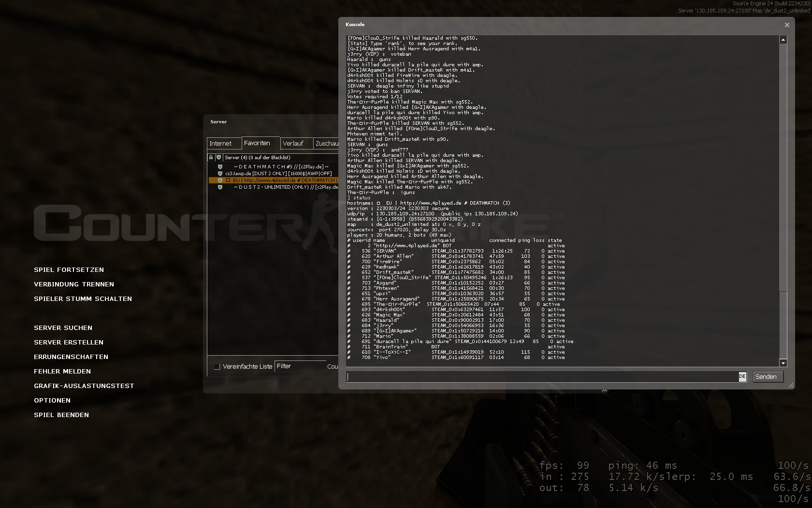Click the console line for "BrainTrain" BOT
This screenshot has width=812, height=508.
[x=456, y=347]
